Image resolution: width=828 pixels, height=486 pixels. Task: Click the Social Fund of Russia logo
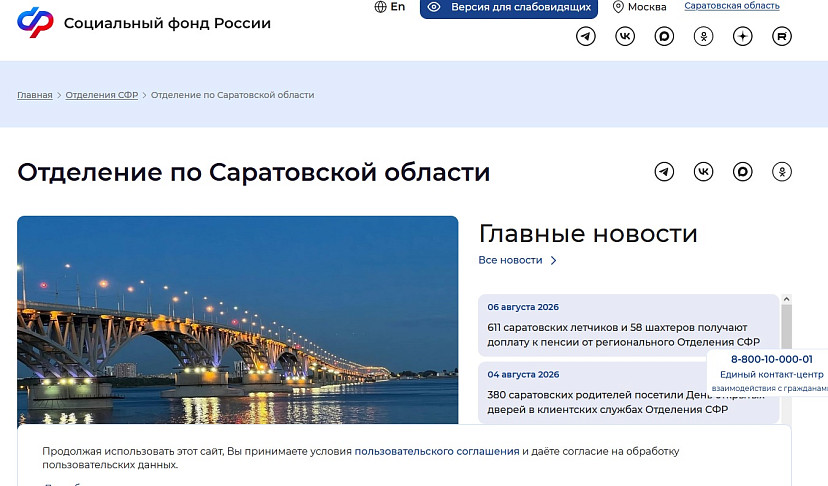click(35, 22)
